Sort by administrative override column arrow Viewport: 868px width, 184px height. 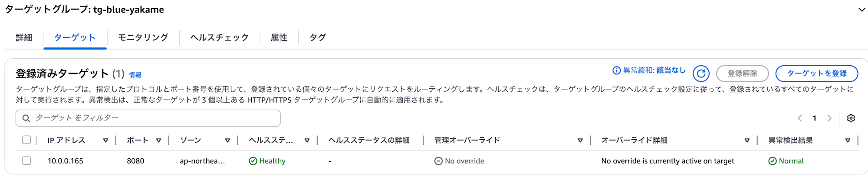pos(580,141)
